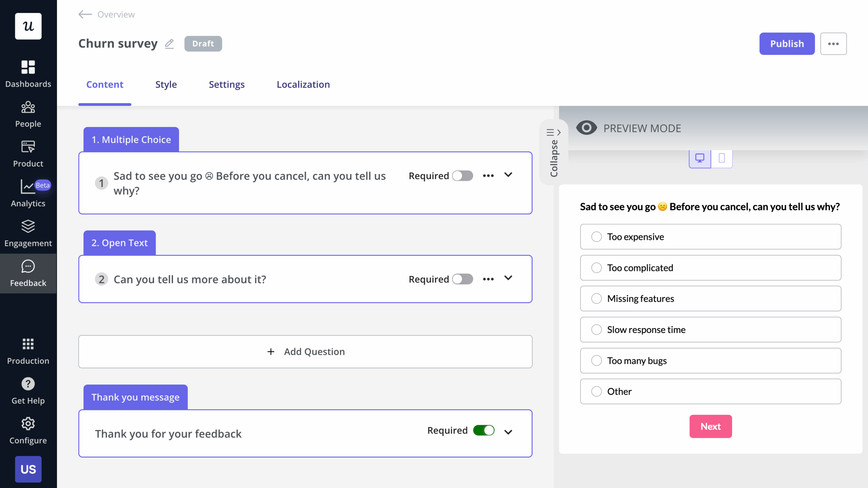868x488 pixels.
Task: Disable Required for Thank you message
Action: point(484,430)
